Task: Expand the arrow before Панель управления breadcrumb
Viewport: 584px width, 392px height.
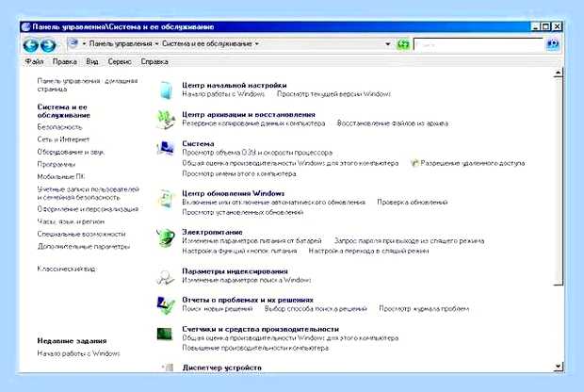Action: coord(84,44)
